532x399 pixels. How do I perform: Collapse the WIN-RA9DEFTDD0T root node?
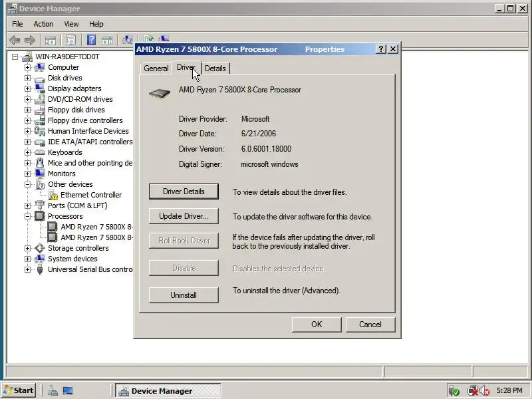click(x=15, y=57)
